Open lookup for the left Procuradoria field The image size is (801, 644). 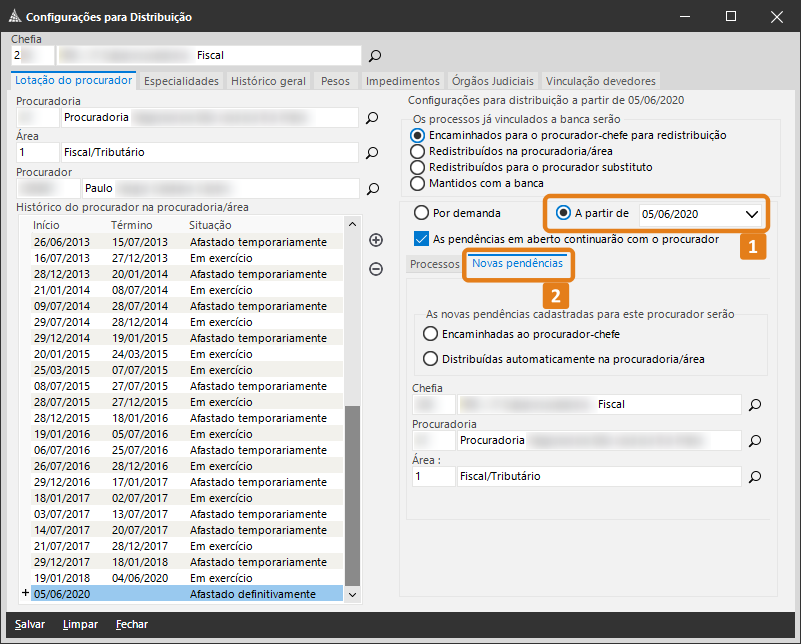click(372, 118)
